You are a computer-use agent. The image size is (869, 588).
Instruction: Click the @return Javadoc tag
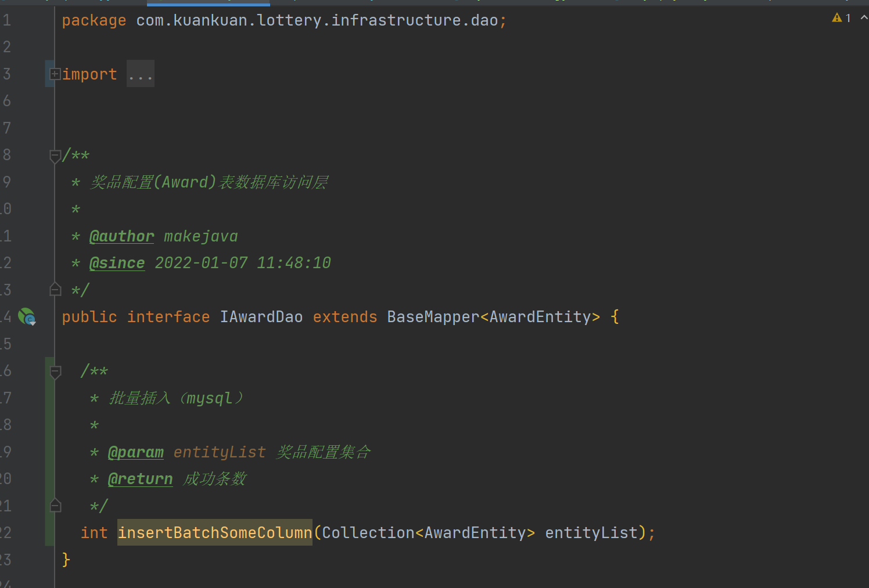tap(141, 479)
